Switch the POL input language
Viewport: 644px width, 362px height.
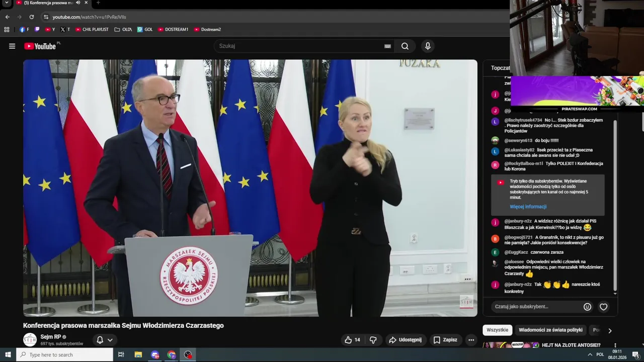click(x=600, y=355)
